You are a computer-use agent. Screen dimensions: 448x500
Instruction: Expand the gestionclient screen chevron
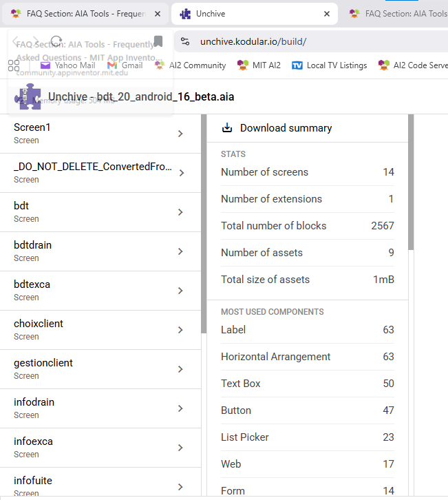[180, 369]
